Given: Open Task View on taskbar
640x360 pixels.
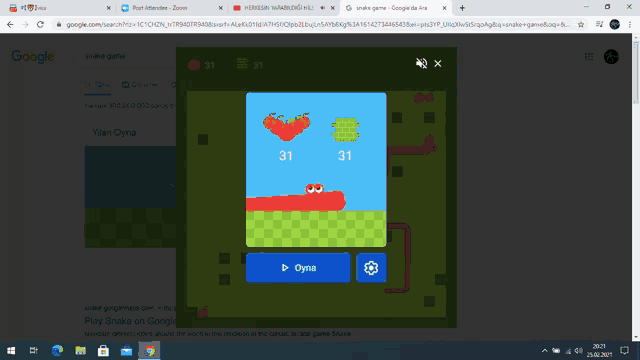Looking at the screenshot, I should click(34, 350).
